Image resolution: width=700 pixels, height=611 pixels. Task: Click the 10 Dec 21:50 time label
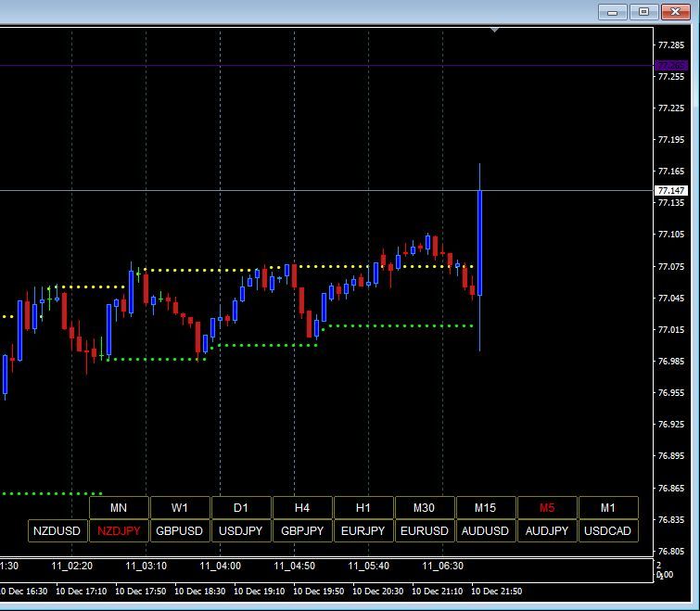click(x=496, y=591)
